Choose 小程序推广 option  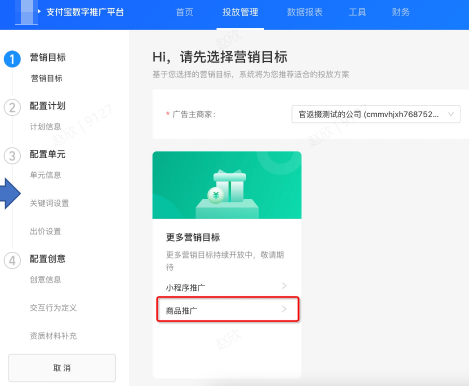point(226,287)
